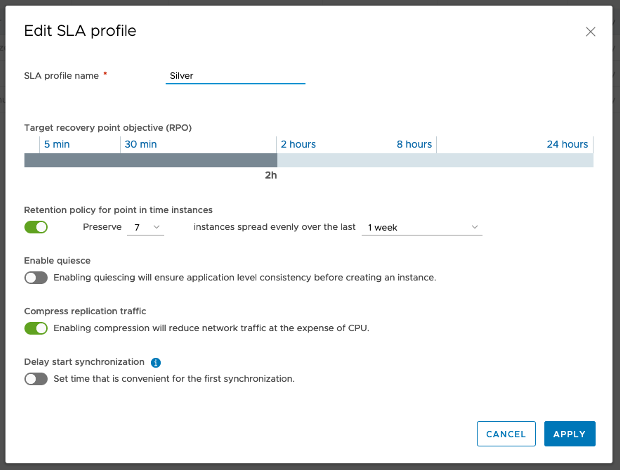Click the unfilled portion of RPO slider

click(x=435, y=160)
